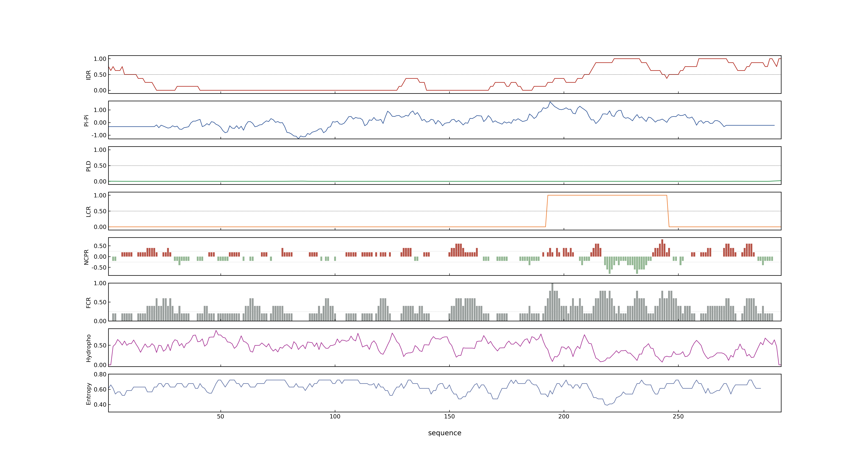Click the LCR axis label
The width and height of the screenshot is (868, 463).
[x=88, y=211]
